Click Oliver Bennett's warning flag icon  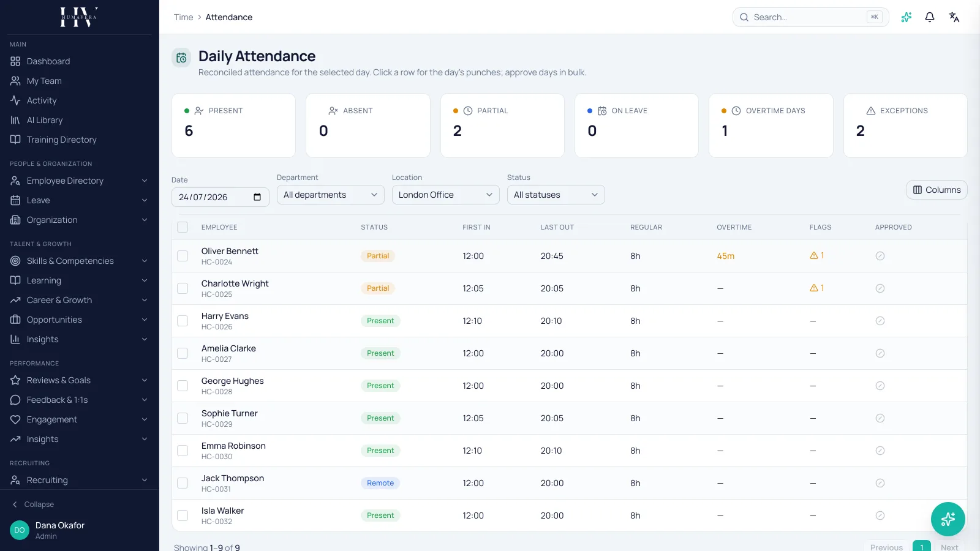(x=814, y=255)
